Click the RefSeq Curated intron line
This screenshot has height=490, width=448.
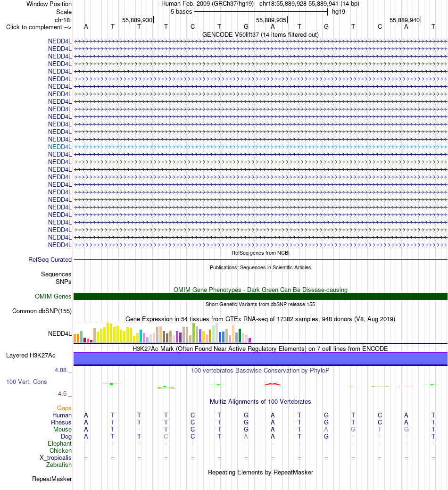261,260
